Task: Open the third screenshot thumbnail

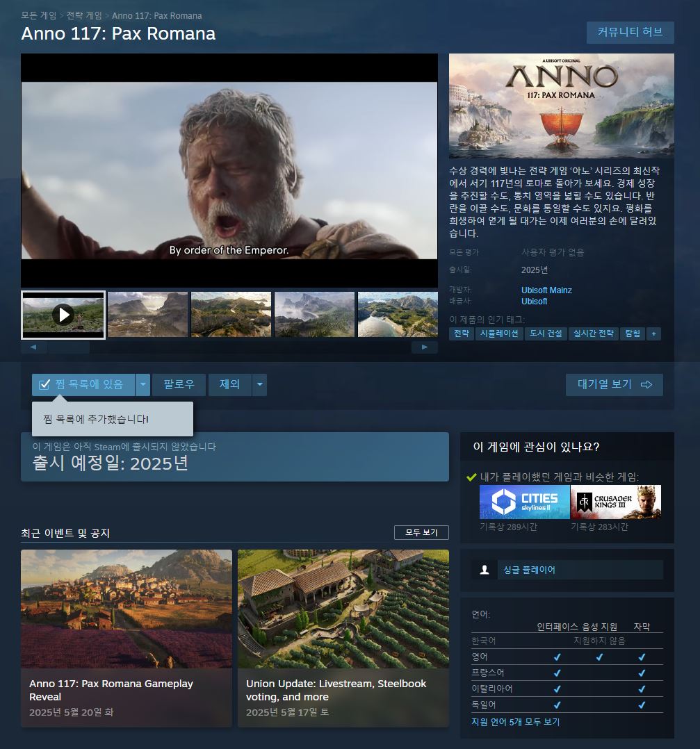Action: click(x=231, y=315)
